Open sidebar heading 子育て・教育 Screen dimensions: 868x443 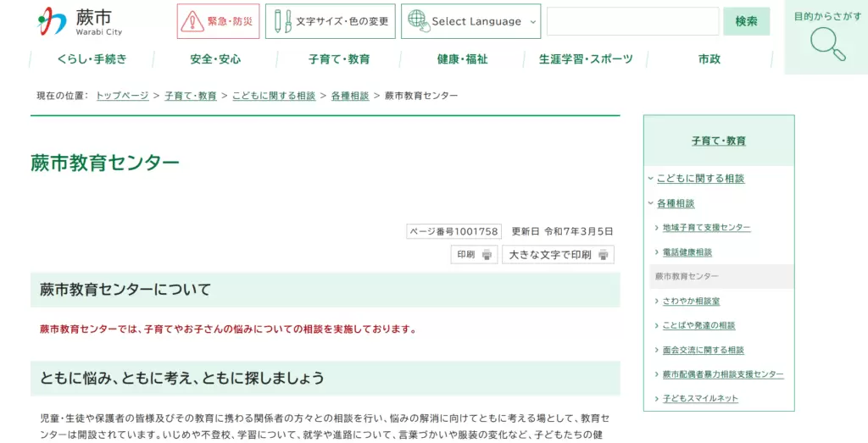[x=719, y=141]
